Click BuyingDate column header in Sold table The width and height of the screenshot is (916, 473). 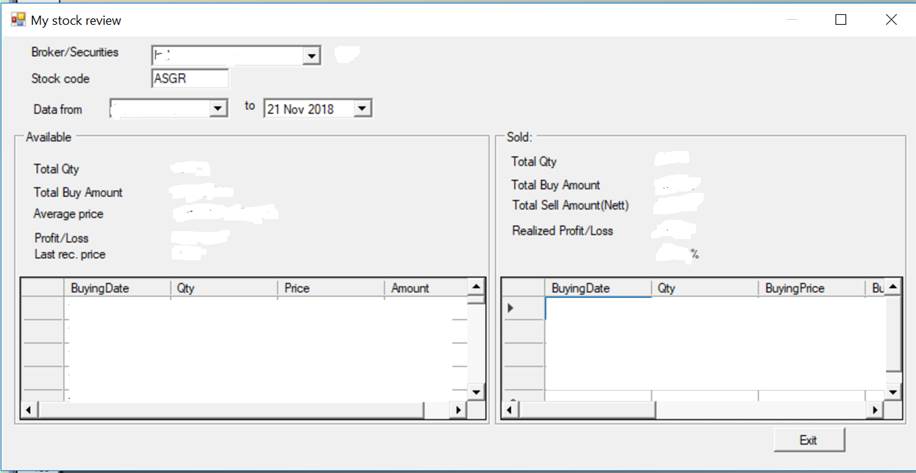point(598,288)
